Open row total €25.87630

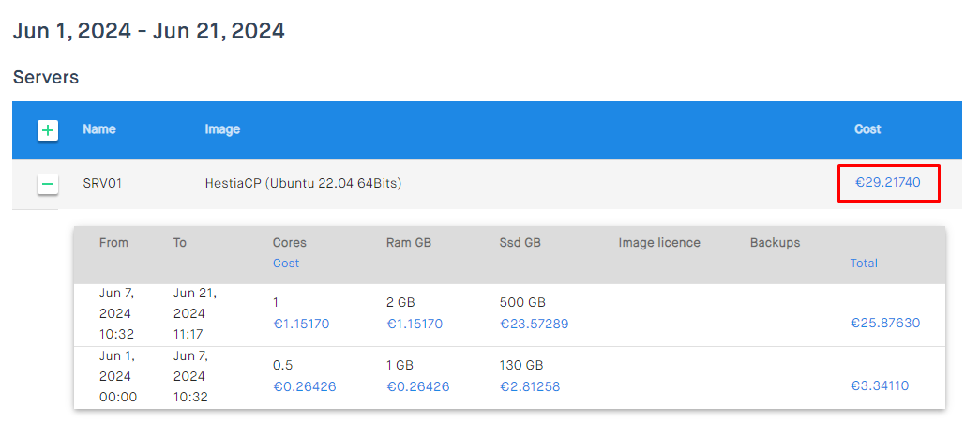pos(885,323)
